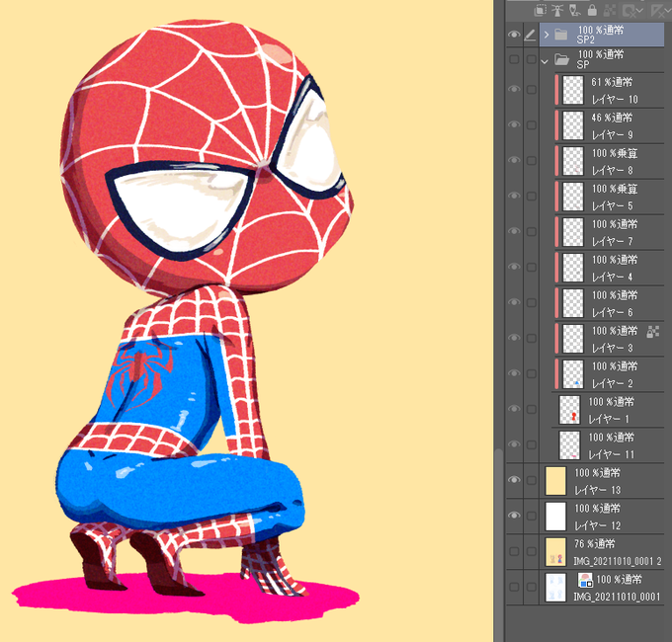Toggle visibility of レイヤー 5
The width and height of the screenshot is (672, 642).
[x=514, y=196]
